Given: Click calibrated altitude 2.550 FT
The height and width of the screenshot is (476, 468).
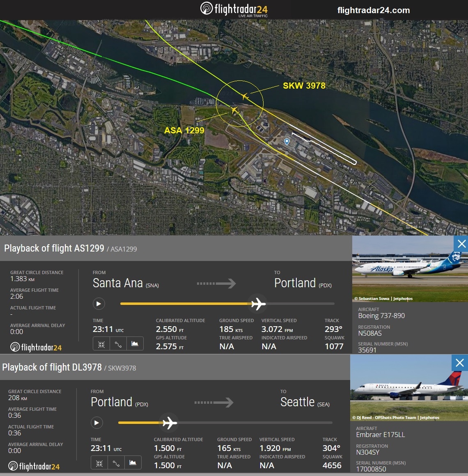Looking at the screenshot, I should click(x=170, y=329).
